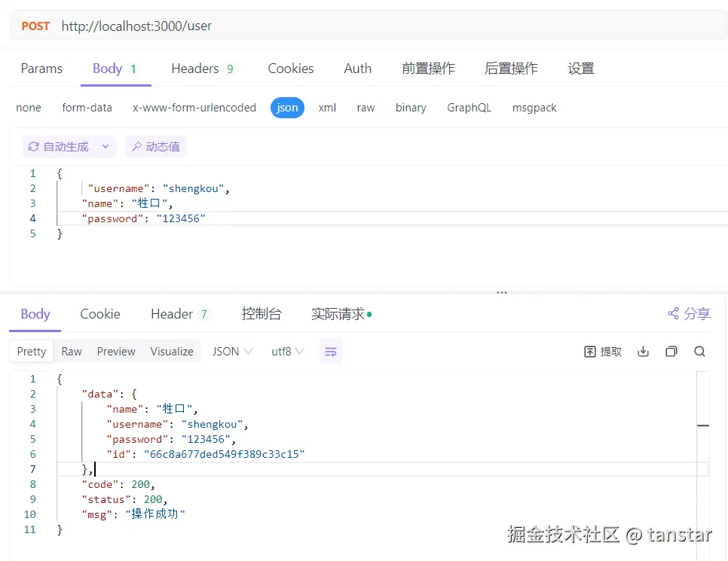The height and width of the screenshot is (561, 728).
Task: Open the response Header 7 tab
Action: coord(179,314)
